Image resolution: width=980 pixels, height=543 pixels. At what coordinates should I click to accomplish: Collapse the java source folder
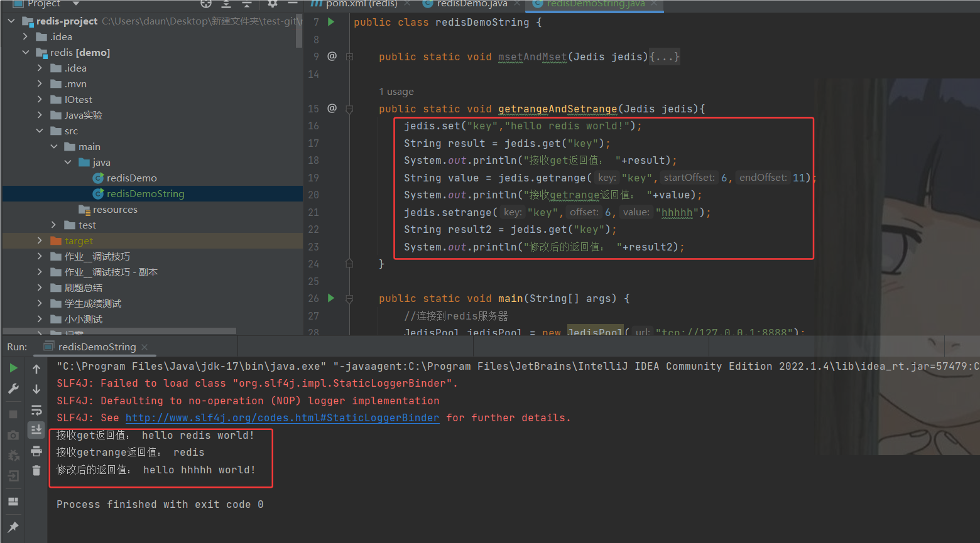68,162
